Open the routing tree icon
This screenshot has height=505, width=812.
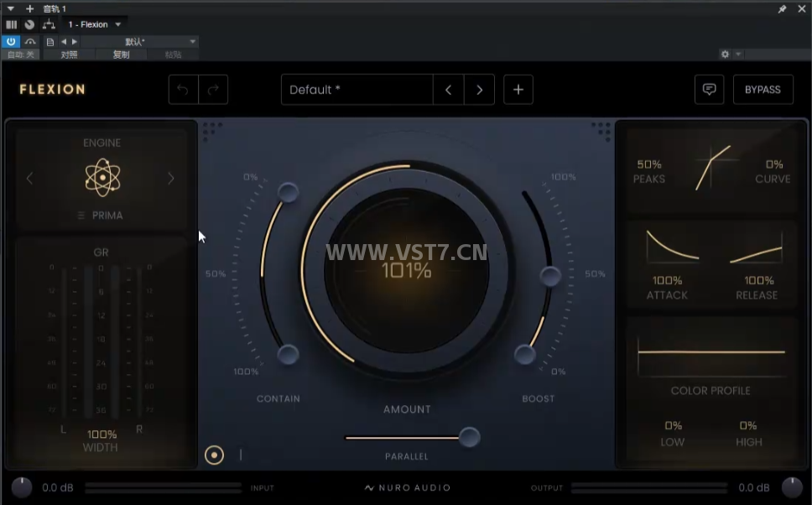[x=49, y=24]
